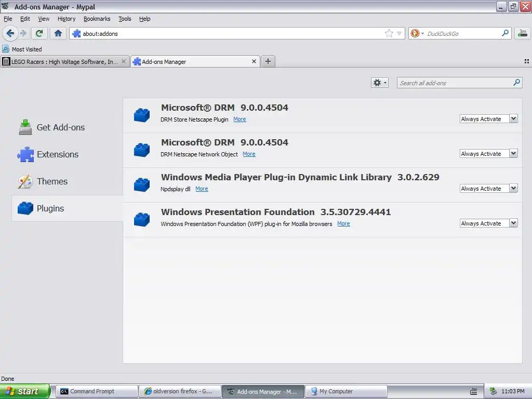Image resolution: width=532 pixels, height=399 pixels.
Task: Click the 11:03 PM clock
Action: pos(513,391)
